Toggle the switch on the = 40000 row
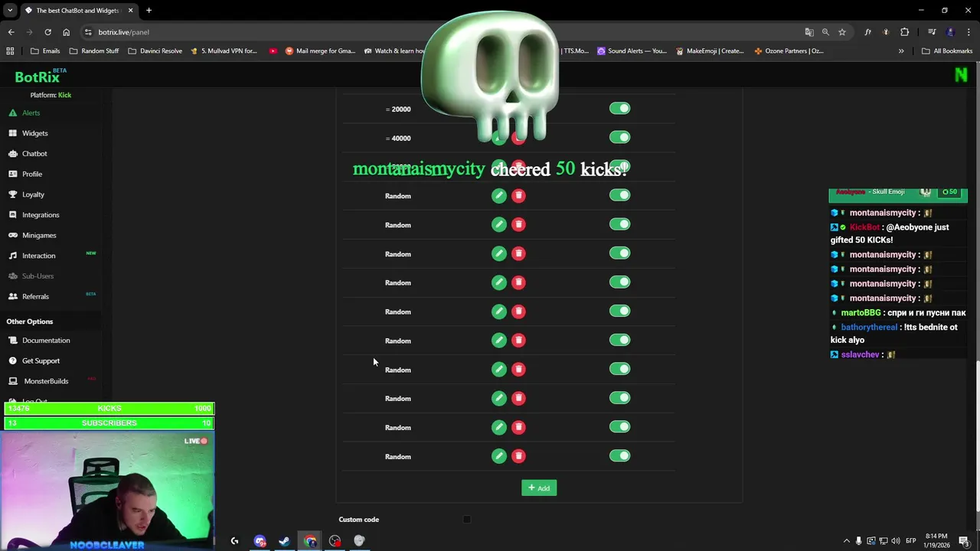This screenshot has width=980, height=551. click(x=619, y=138)
